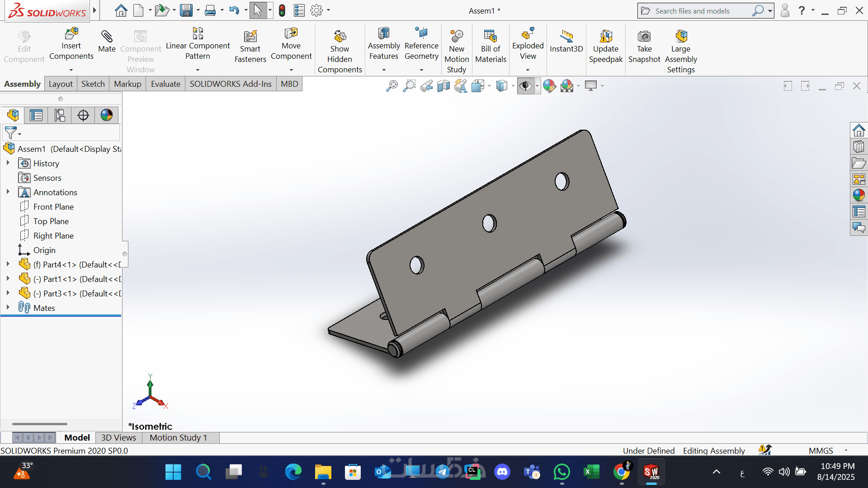The image size is (868, 488).
Task: Expand the Mates tree node
Action: (8, 307)
